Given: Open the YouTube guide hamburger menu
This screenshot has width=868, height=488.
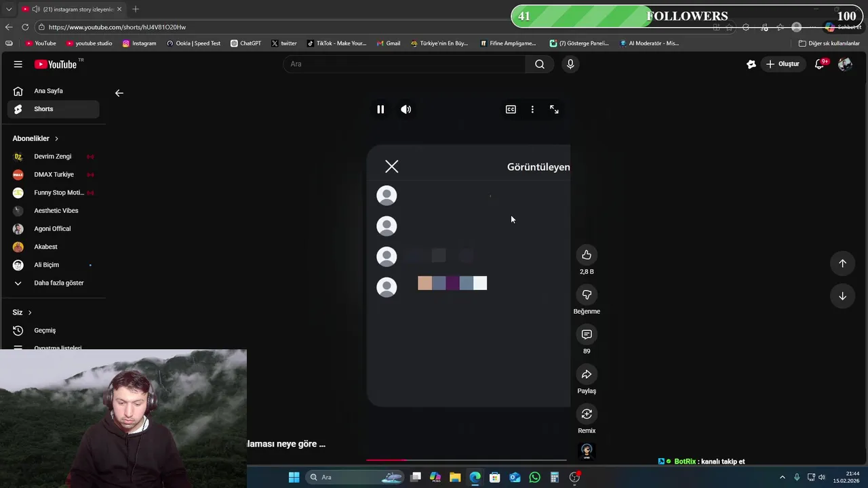Looking at the screenshot, I should click(18, 64).
